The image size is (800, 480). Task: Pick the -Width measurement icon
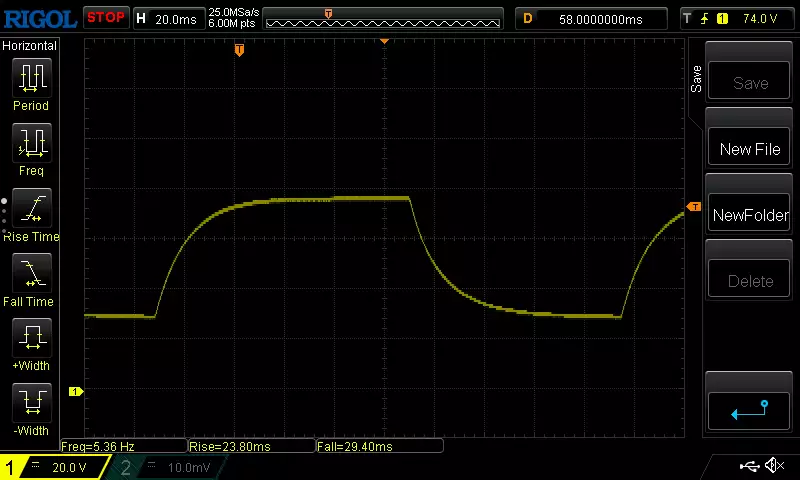[31, 403]
